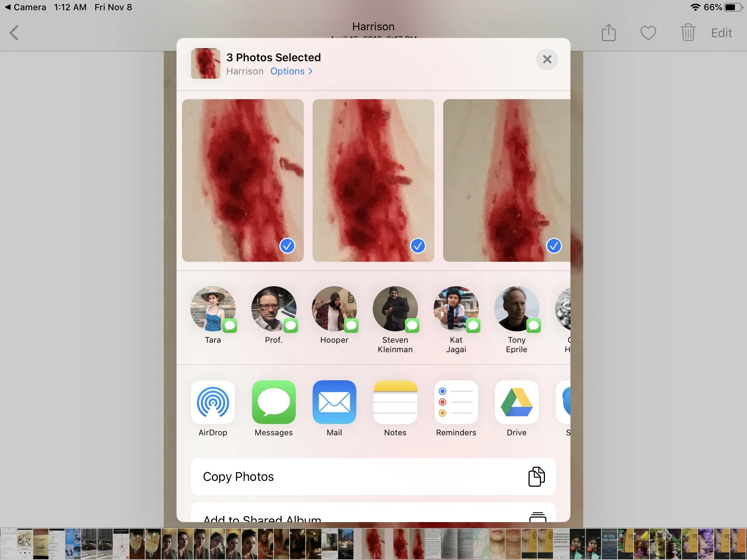Image resolution: width=747 pixels, height=560 pixels.
Task: Open Options chevron under photos selected
Action: pyautogui.click(x=291, y=71)
